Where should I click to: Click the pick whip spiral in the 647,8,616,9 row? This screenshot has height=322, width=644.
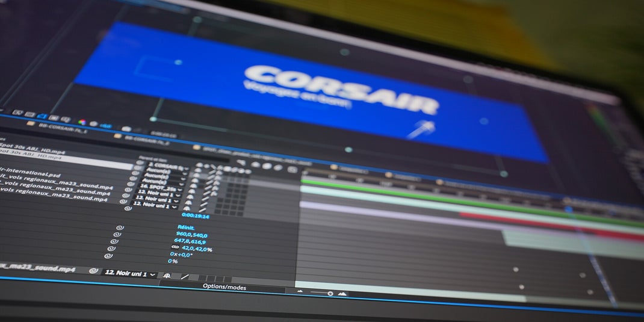pyautogui.click(x=114, y=241)
